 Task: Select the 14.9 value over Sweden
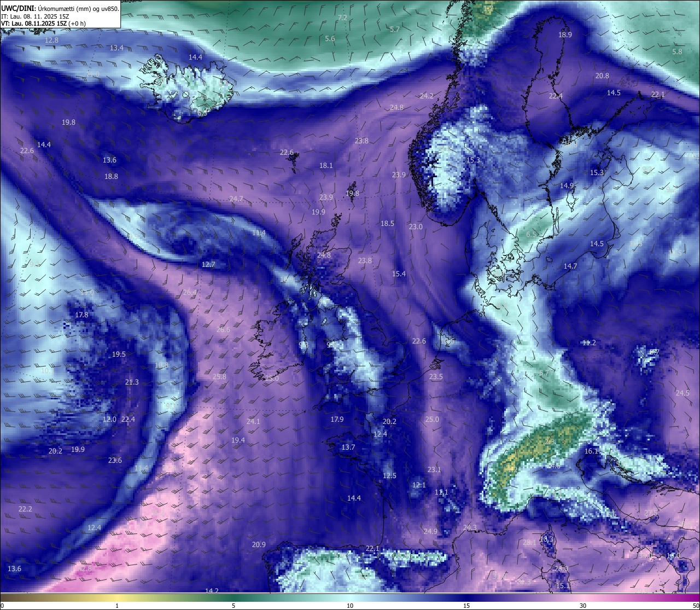pos(567,186)
